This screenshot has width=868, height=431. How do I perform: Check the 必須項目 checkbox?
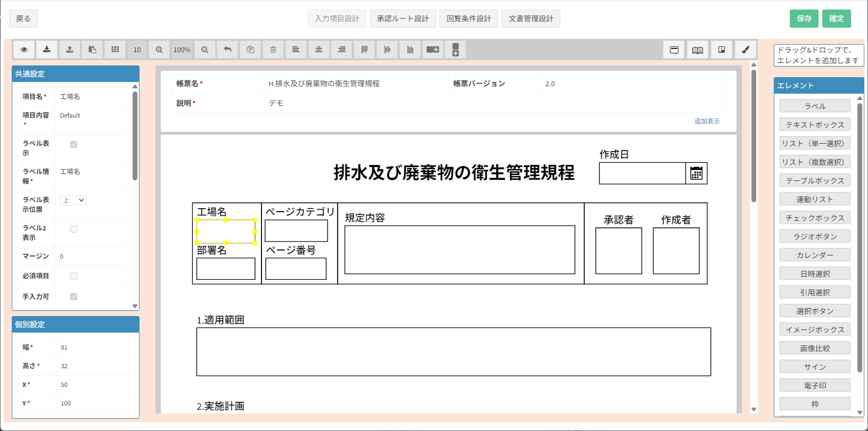pyautogui.click(x=74, y=276)
